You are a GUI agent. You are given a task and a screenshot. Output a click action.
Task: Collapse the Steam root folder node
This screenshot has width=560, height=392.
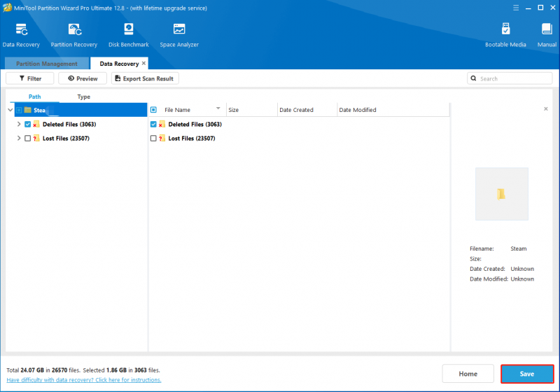pyautogui.click(x=10, y=110)
